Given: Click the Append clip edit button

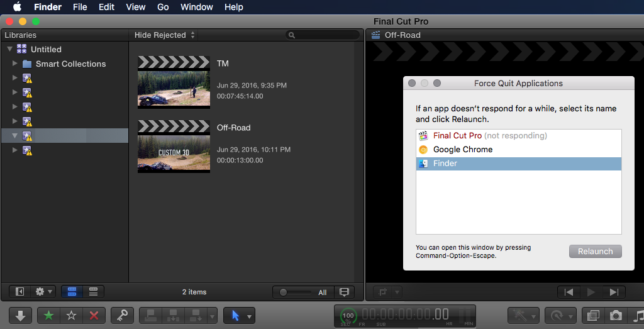Looking at the screenshot, I should point(196,315).
